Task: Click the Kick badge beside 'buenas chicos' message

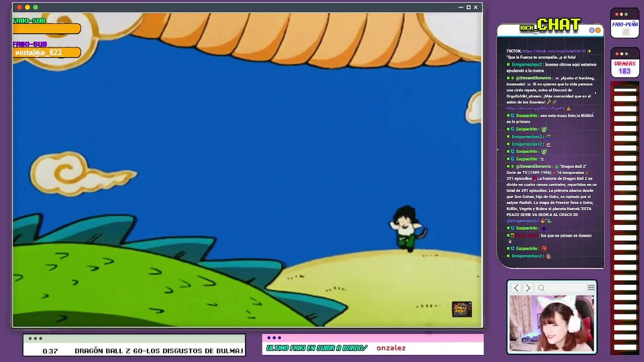Action: [508, 65]
